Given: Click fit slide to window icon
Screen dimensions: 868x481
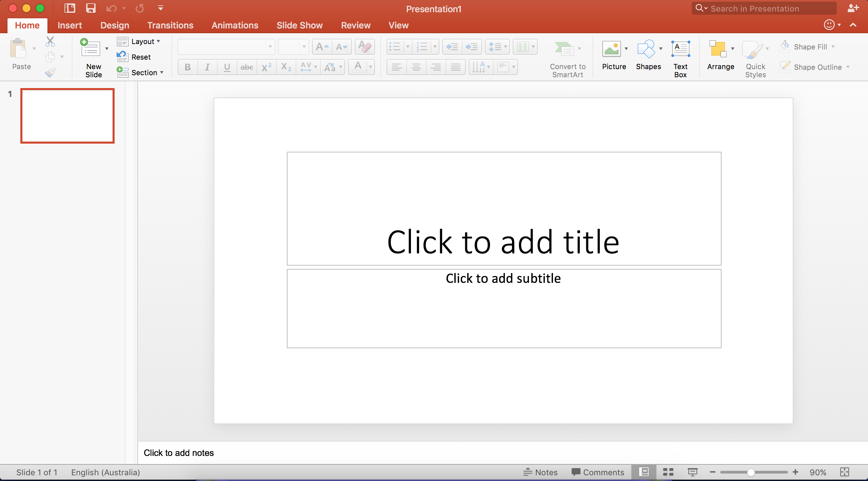Looking at the screenshot, I should click(845, 472).
